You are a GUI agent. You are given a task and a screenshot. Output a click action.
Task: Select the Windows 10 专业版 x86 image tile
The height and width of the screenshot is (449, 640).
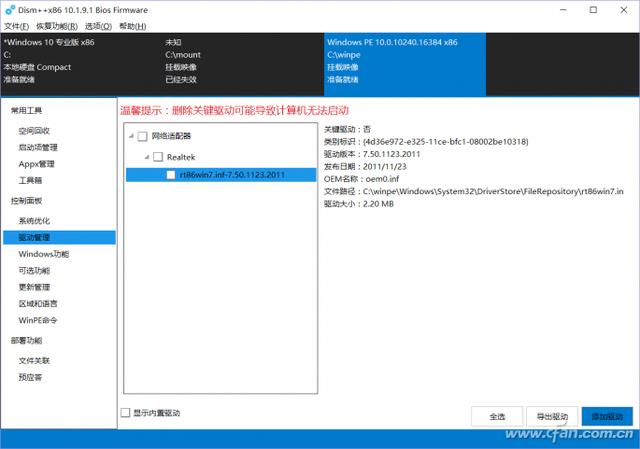click(81, 64)
